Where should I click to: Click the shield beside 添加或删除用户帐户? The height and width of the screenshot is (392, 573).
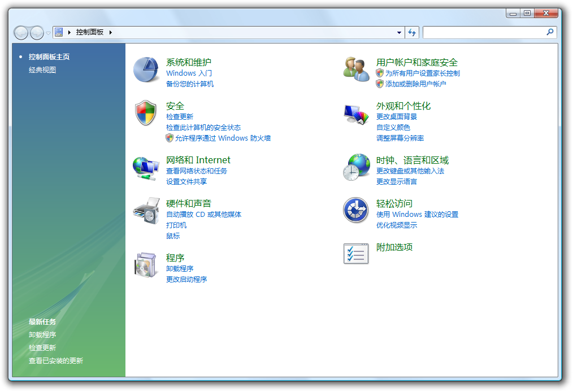coord(380,84)
